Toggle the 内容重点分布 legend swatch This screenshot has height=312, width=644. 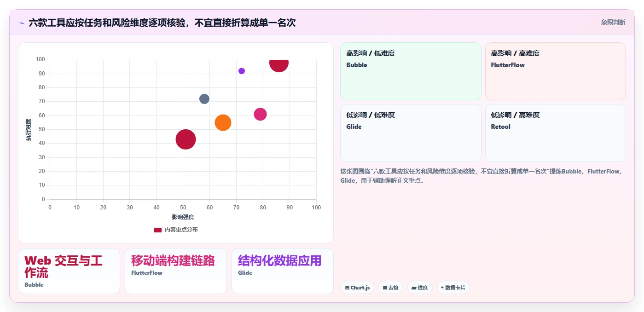158,230
